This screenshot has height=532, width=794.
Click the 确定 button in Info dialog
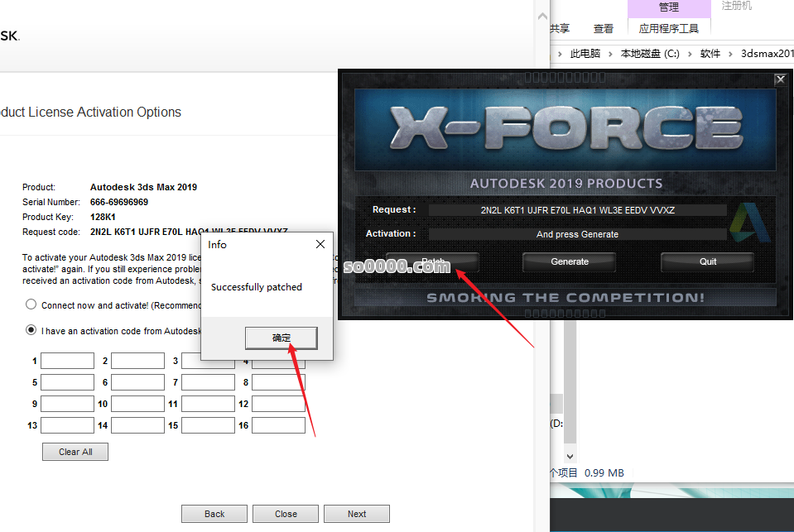[282, 338]
